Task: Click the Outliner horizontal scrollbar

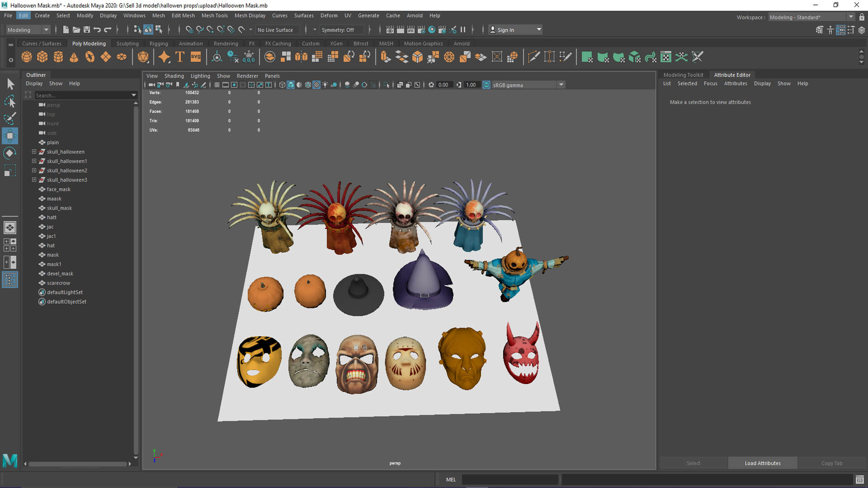Action: (x=78, y=464)
